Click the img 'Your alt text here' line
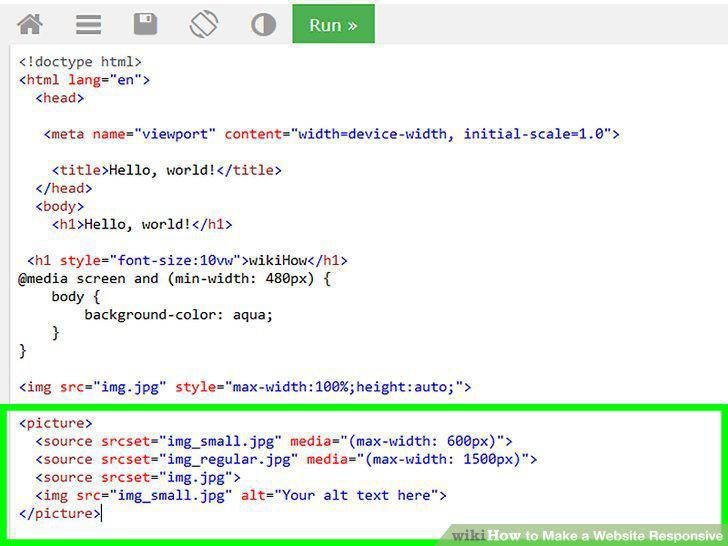The width and height of the screenshot is (728, 546). pos(240,495)
